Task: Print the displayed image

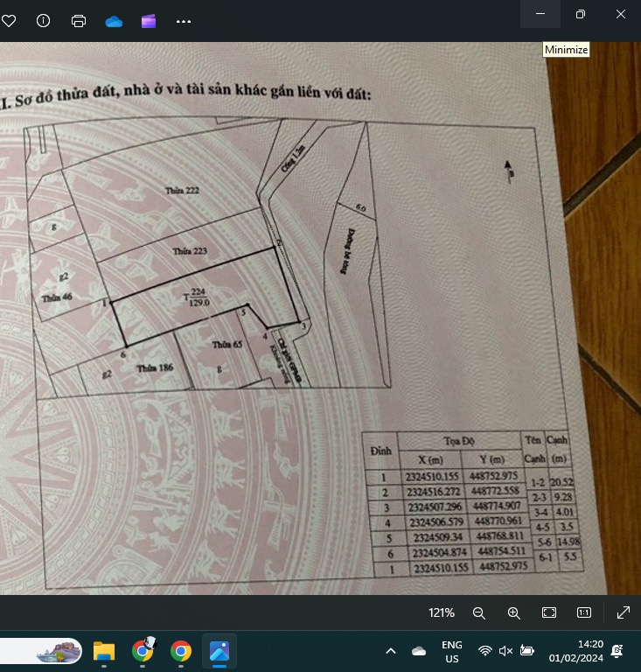Action: tap(79, 21)
